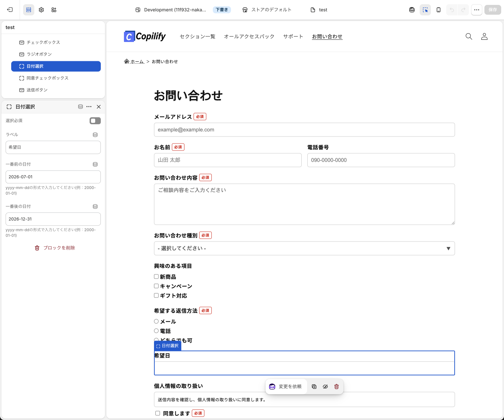This screenshot has width=504, height=420.
Task: Check the ギフト対応 checkbox
Action: point(156,296)
